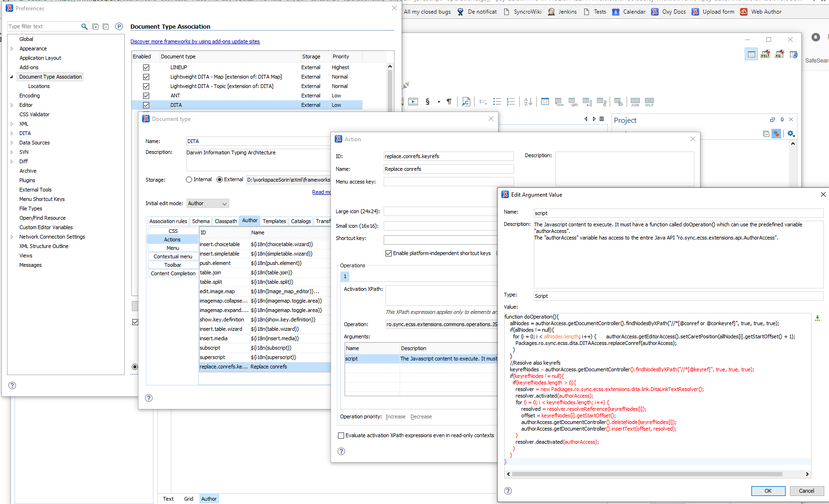
Task: Toggle the LINEUP enabled checkbox
Action: click(x=146, y=67)
